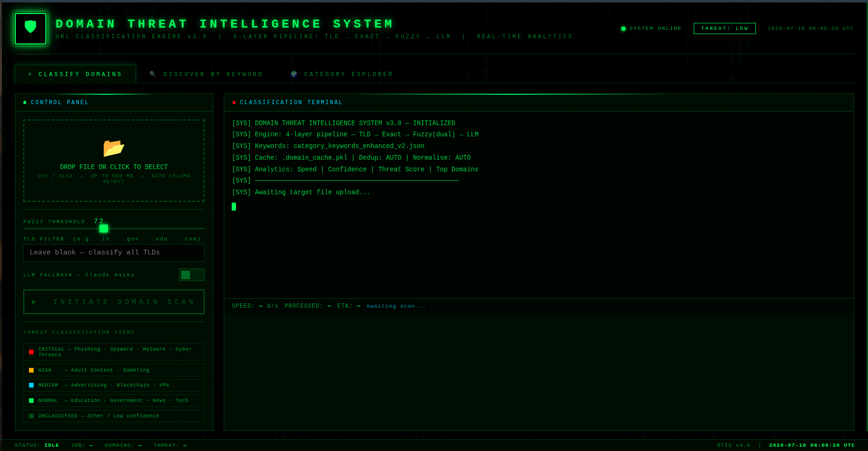Click the dark green Unclassified tier square
868x451 pixels.
click(x=31, y=416)
